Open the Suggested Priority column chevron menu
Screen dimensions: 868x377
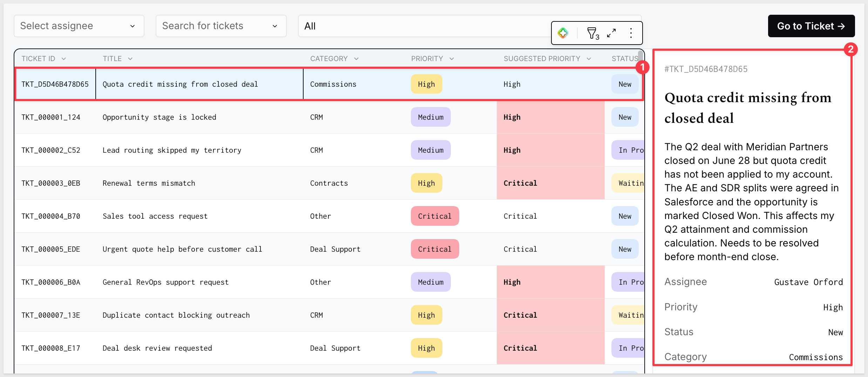(x=589, y=59)
